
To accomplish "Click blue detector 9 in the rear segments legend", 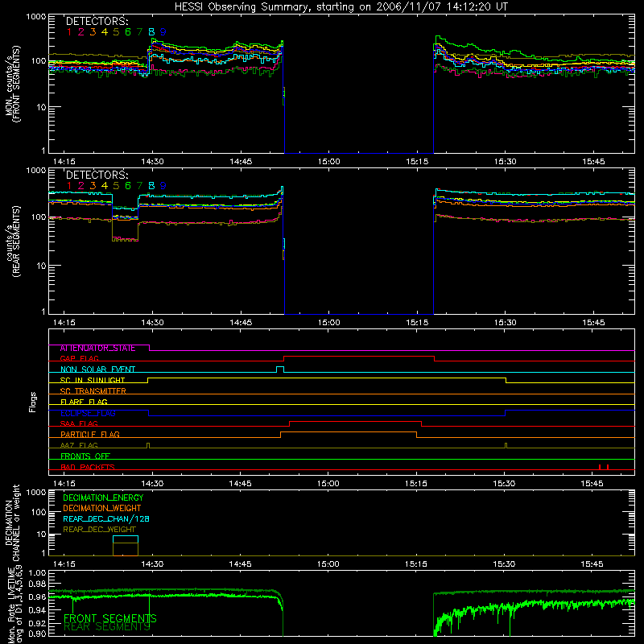I will tap(163, 186).
